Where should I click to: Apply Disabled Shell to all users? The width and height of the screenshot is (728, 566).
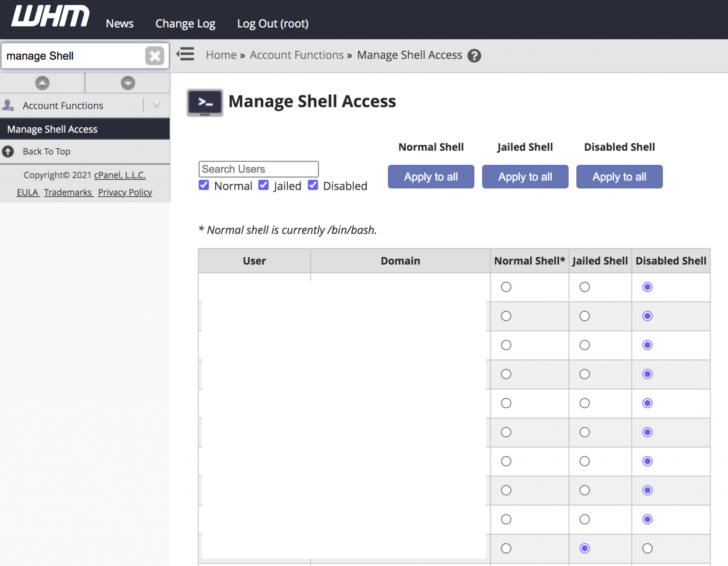click(x=619, y=177)
